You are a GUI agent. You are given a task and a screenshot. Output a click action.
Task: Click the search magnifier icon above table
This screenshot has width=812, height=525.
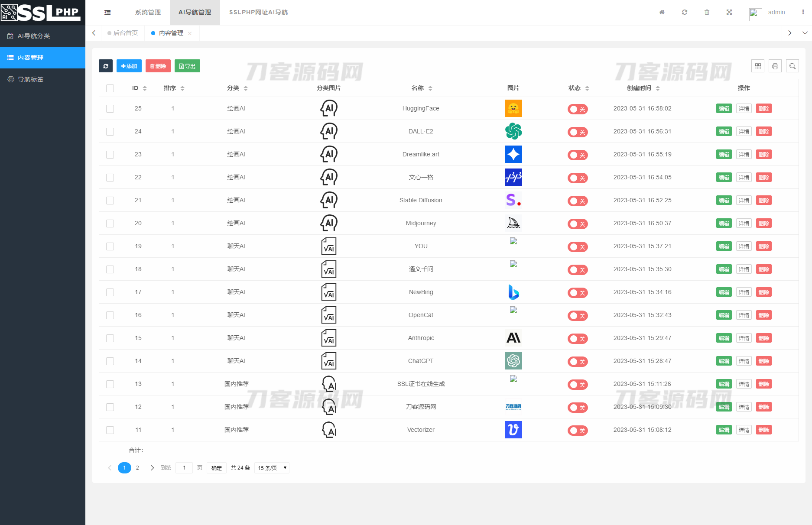pyautogui.click(x=793, y=66)
